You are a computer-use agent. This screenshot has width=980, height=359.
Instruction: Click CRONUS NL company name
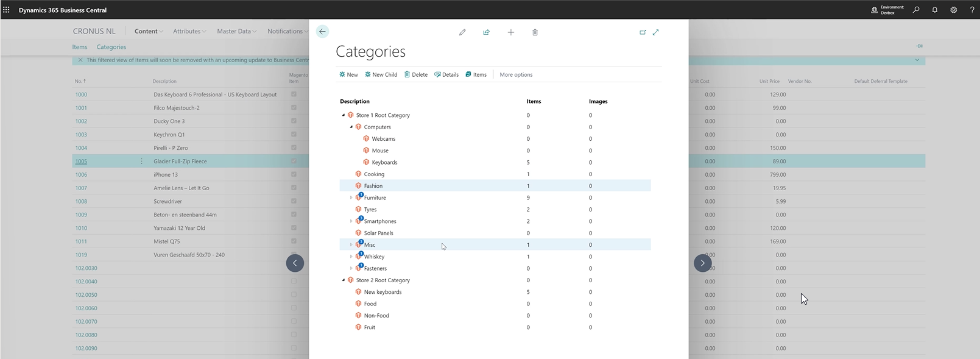coord(94,31)
